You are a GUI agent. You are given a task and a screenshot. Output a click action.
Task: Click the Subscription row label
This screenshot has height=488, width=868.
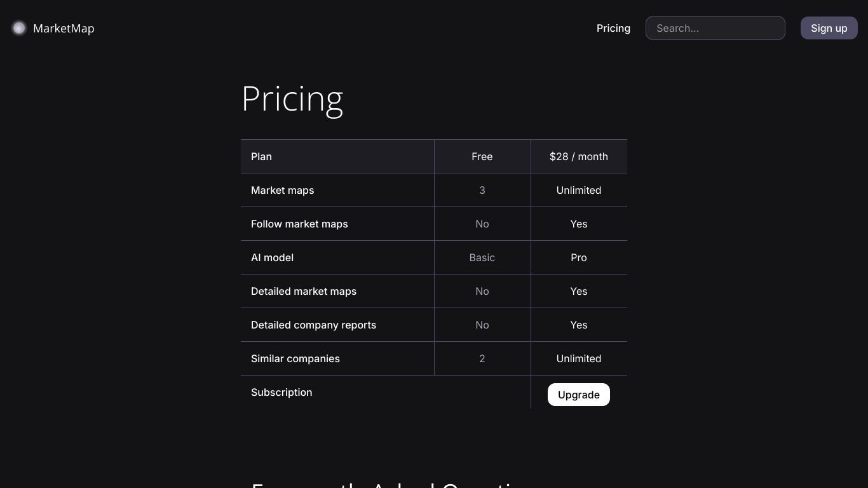[x=281, y=392]
